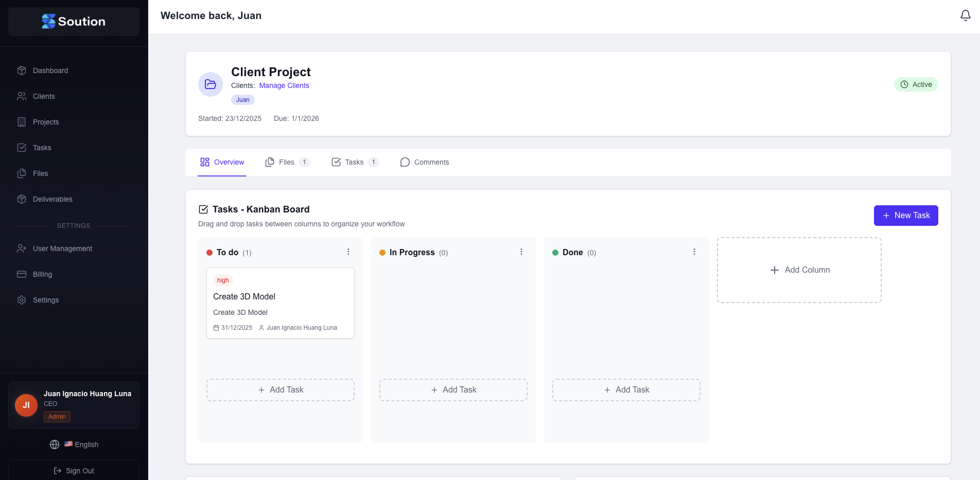Click the New Task button
This screenshot has height=480, width=980.
coord(906,216)
